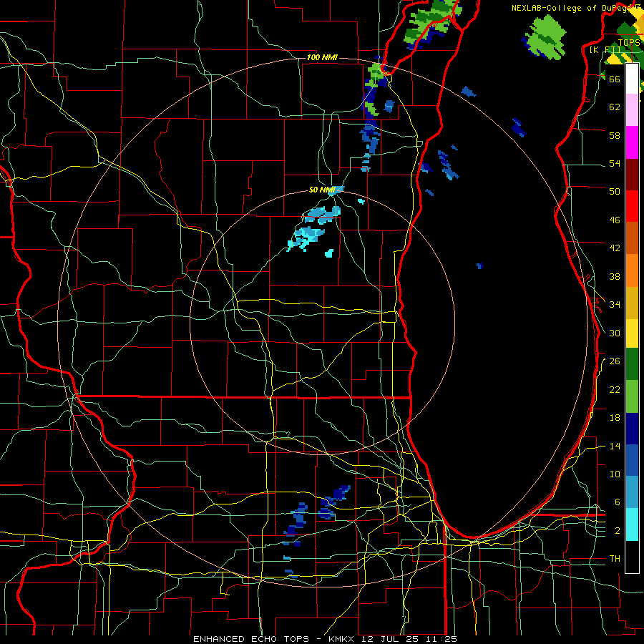Select the bright red legend swatch
This screenshot has width=644, height=644.
point(632,206)
